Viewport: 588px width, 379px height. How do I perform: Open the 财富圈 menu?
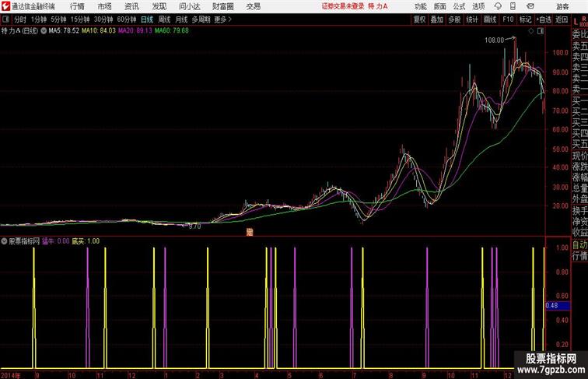click(x=222, y=6)
